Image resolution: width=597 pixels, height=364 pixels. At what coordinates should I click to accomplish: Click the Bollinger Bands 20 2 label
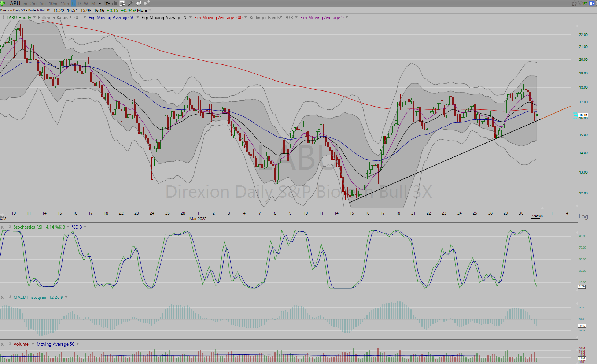[60, 17]
